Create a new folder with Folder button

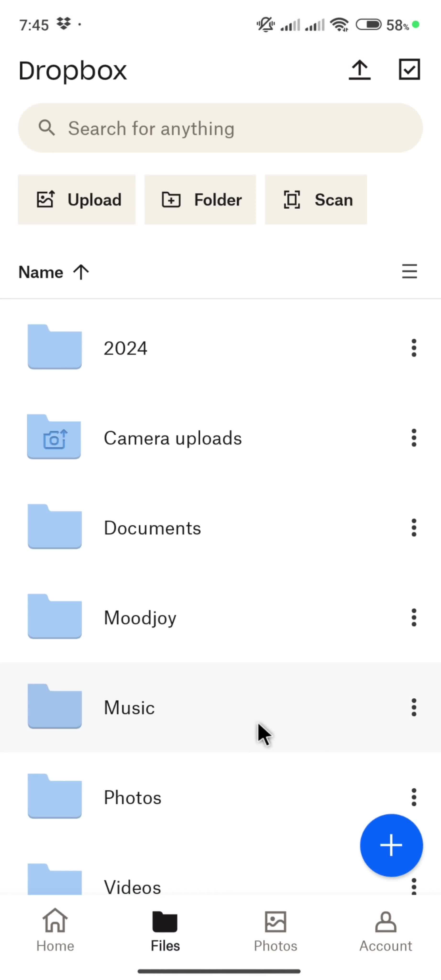[x=200, y=200]
